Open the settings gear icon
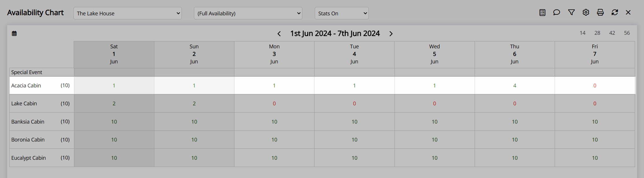Viewport: 644px width, 178px height. coord(586,12)
